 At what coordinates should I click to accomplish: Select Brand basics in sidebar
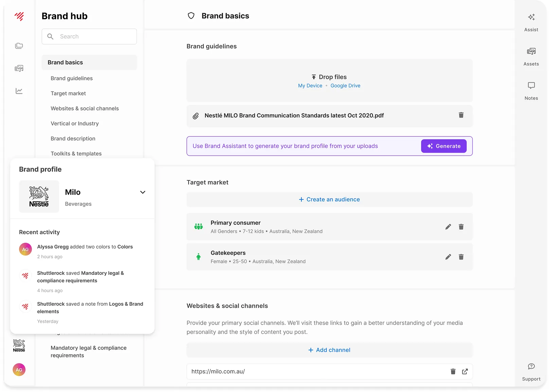coord(89,63)
